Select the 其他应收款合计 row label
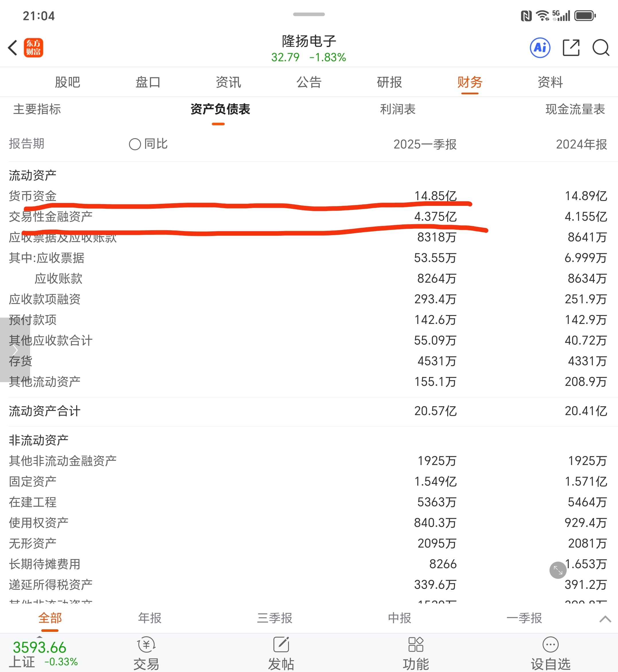Viewport: 618px width, 672px height. click(x=51, y=341)
